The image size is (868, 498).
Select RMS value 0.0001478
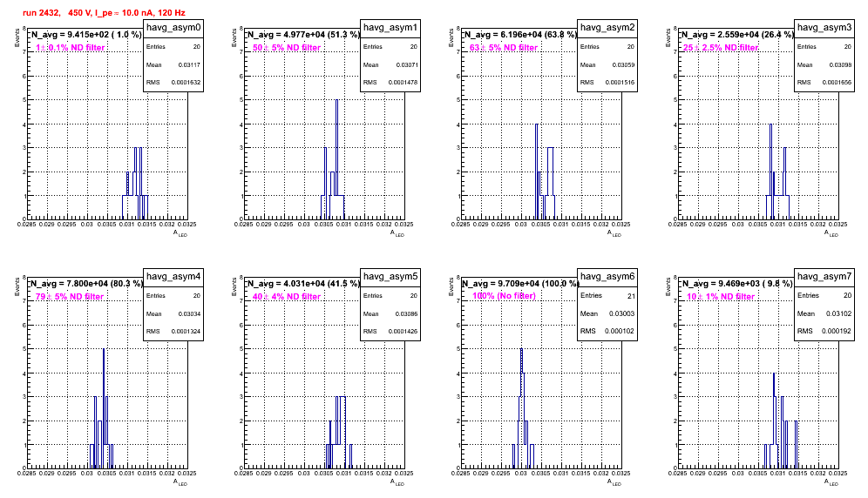403,83
